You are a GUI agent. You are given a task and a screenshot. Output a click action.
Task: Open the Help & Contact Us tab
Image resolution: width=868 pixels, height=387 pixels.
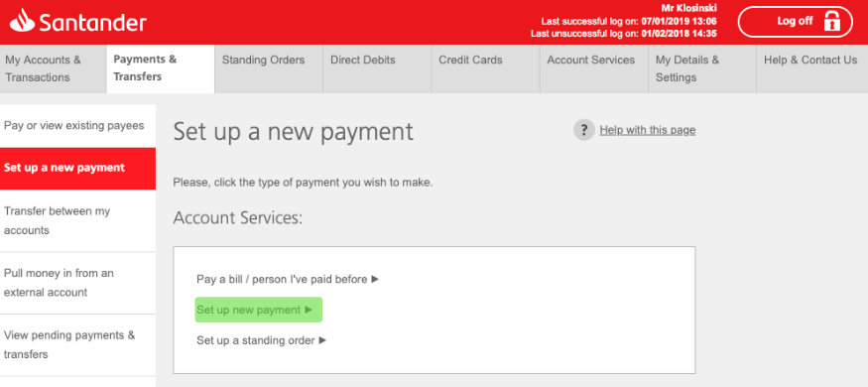click(812, 68)
